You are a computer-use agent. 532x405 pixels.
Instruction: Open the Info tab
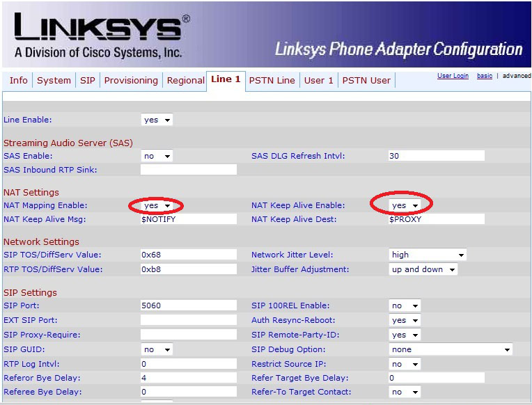coord(18,81)
